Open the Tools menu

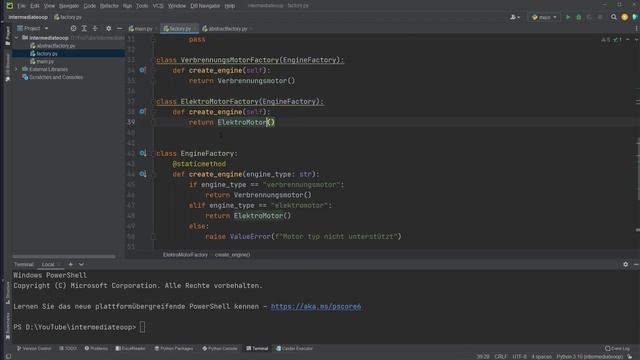click(142, 6)
